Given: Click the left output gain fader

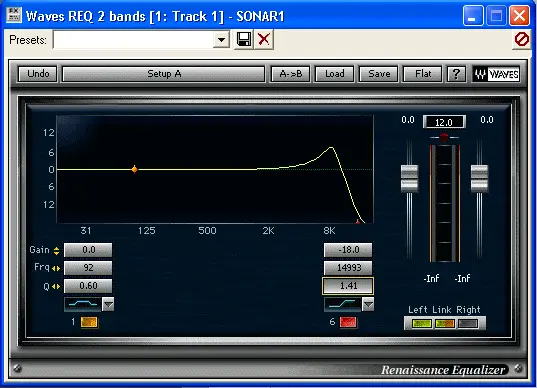Looking at the screenshot, I should [x=410, y=178].
